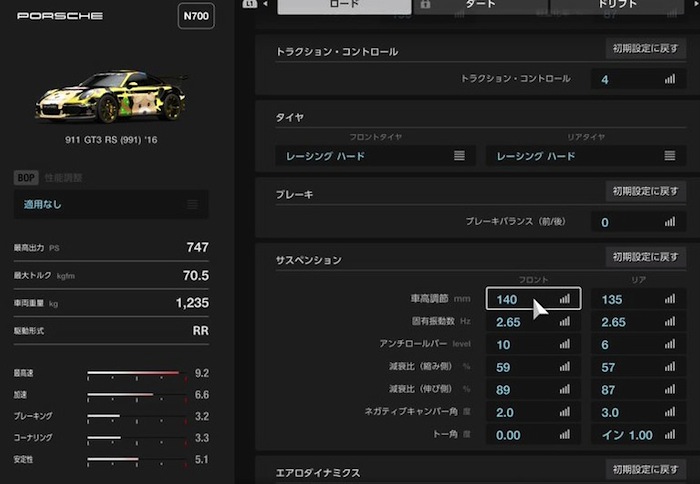
Task: Switch to the ロード tab
Action: (x=344, y=6)
